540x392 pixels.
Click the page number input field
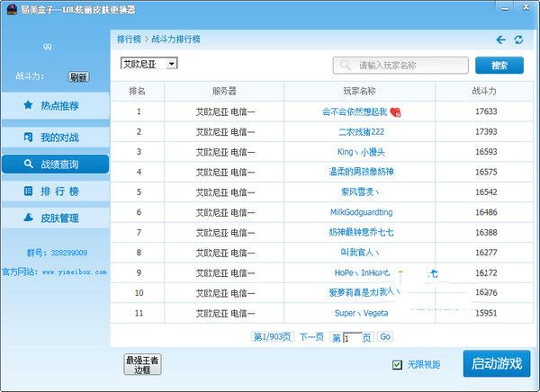click(x=352, y=338)
